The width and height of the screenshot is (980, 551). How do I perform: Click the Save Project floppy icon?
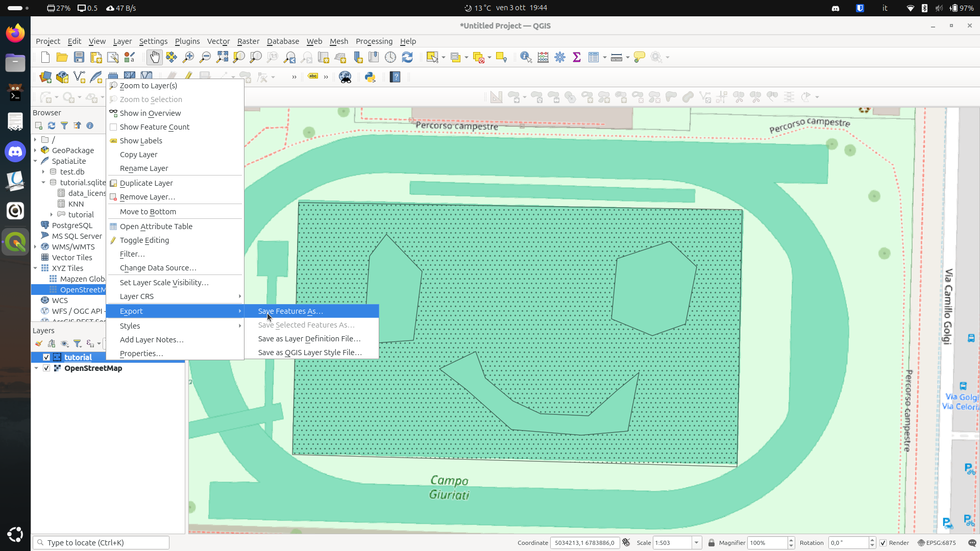point(79,57)
